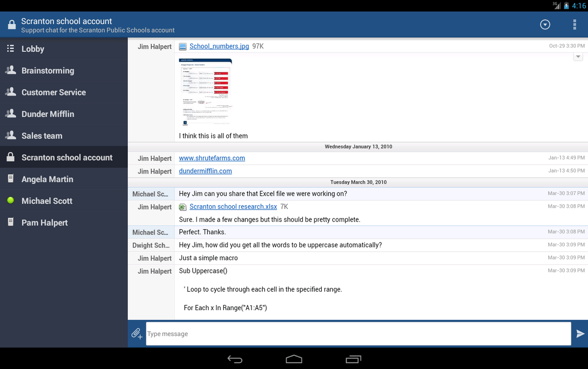Tap the Michael Sc... name beside 'Perfect. Thanks.'

coord(150,232)
